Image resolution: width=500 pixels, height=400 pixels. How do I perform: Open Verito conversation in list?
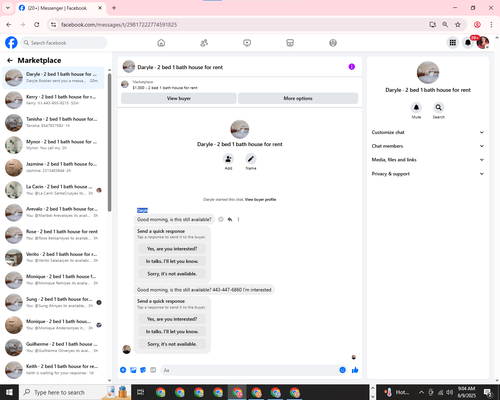pos(53,257)
